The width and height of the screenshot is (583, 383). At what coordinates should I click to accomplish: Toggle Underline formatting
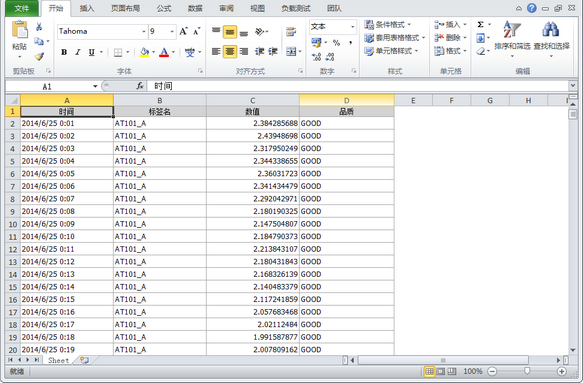[91, 52]
